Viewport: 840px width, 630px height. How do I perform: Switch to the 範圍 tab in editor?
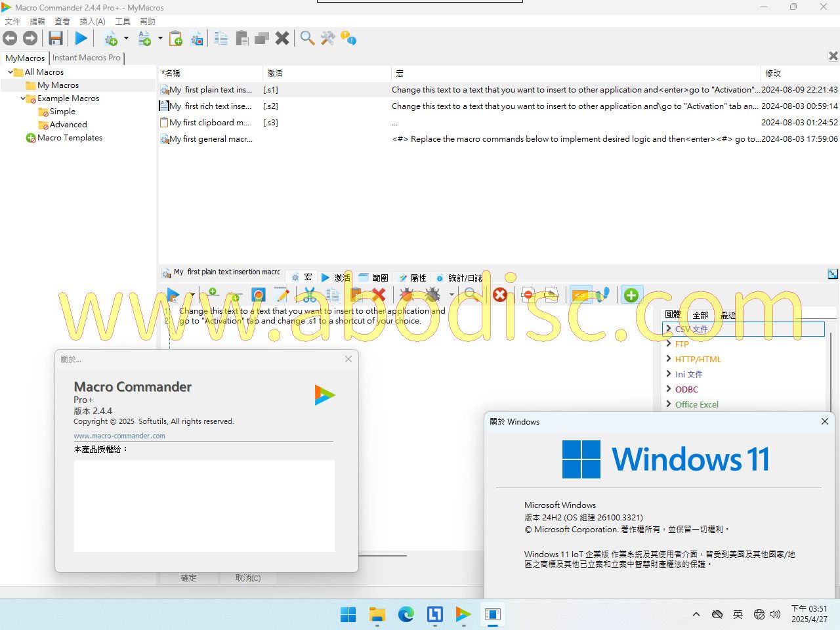point(374,278)
